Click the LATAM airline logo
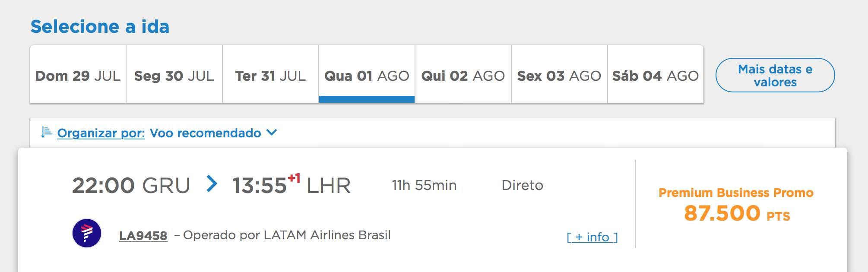 point(87,233)
